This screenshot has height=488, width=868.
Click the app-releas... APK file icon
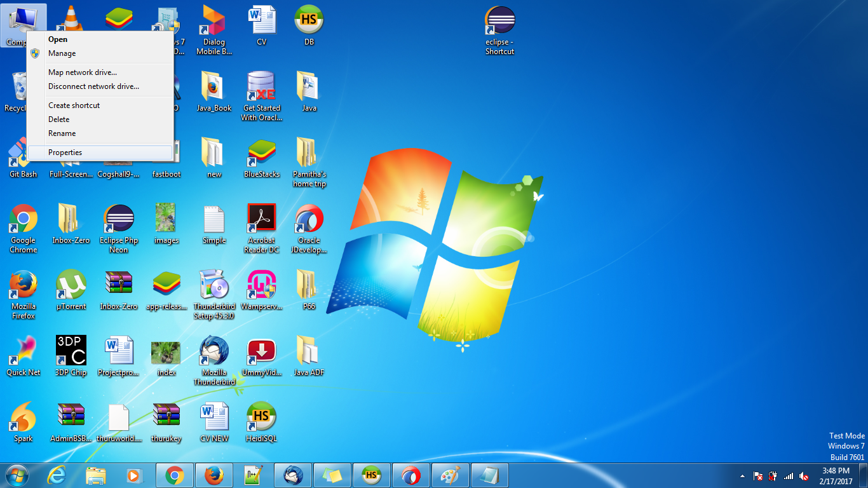click(166, 290)
